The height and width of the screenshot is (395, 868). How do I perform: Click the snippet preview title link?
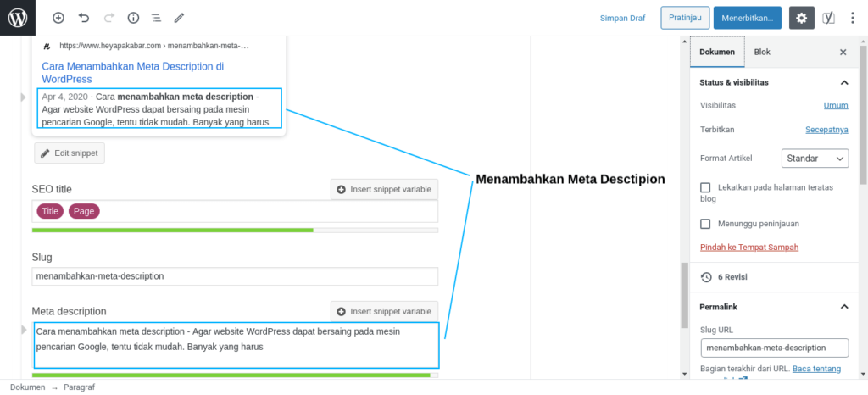(x=133, y=72)
